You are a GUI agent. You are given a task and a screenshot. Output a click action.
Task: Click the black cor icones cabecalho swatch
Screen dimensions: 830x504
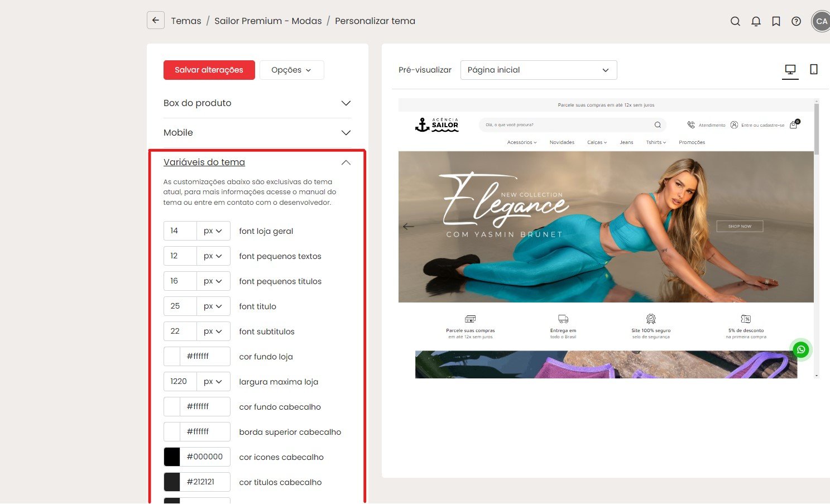(x=172, y=457)
